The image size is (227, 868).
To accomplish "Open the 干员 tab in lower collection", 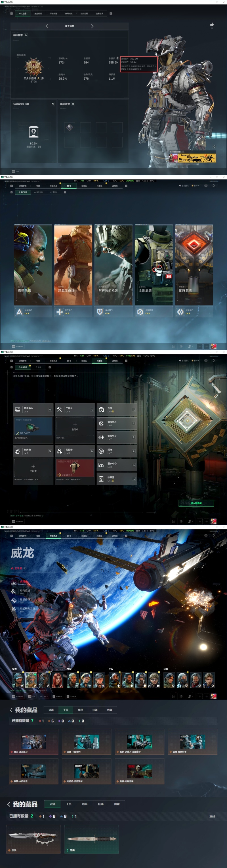I will [x=69, y=804].
